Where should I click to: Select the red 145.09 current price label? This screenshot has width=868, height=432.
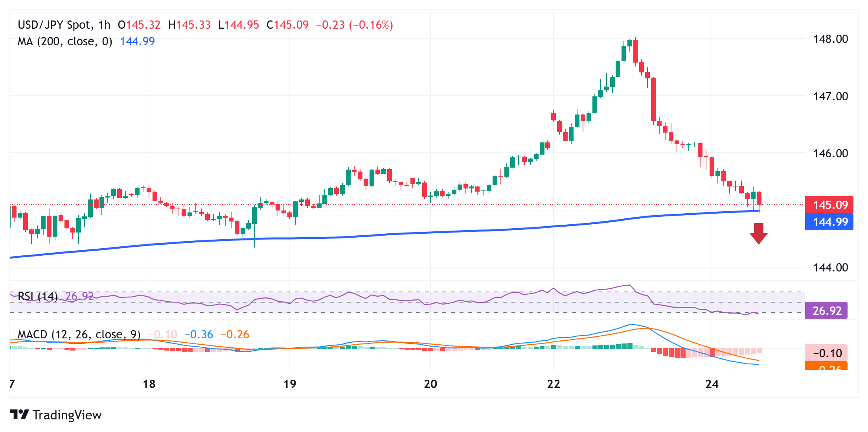(829, 205)
